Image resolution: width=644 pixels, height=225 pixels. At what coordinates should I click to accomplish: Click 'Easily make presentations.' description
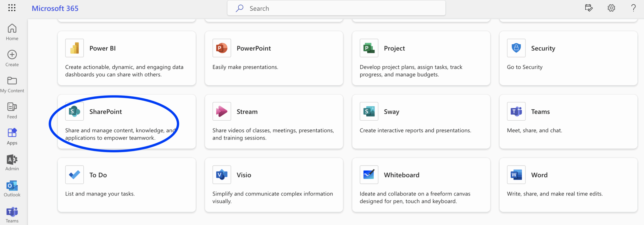click(245, 67)
